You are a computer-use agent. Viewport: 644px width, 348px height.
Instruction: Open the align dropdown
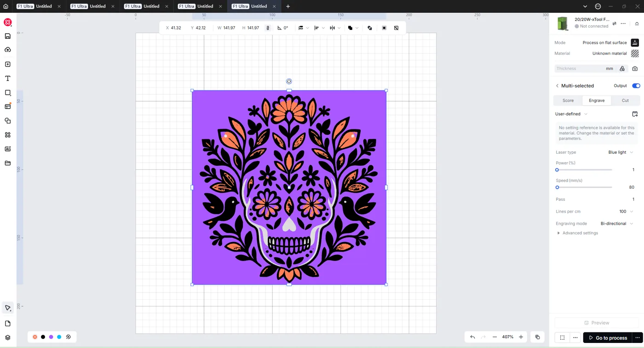(319, 28)
